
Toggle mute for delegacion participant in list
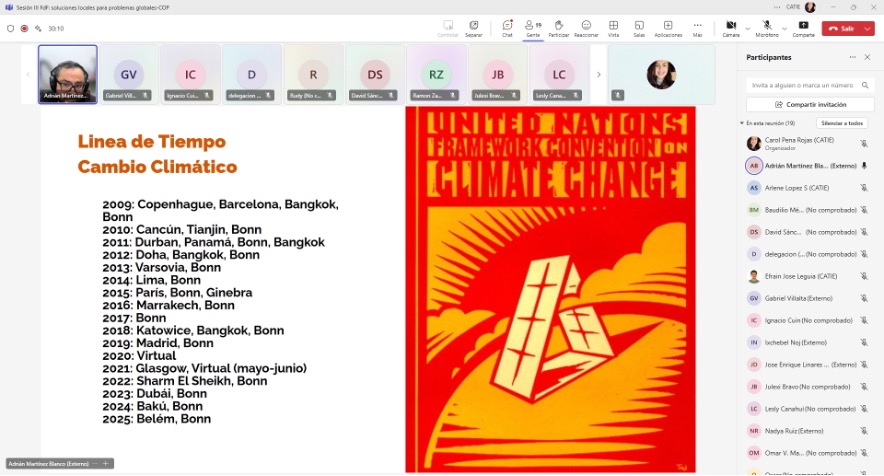(x=864, y=254)
